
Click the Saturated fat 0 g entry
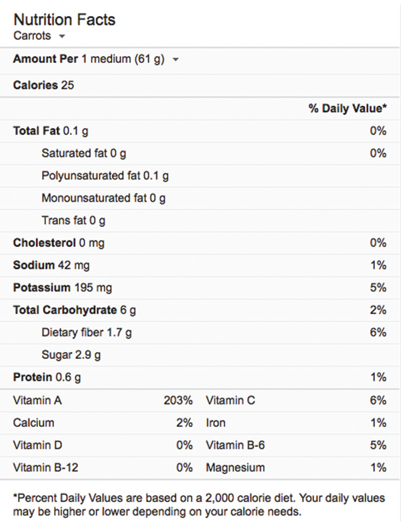(x=84, y=153)
